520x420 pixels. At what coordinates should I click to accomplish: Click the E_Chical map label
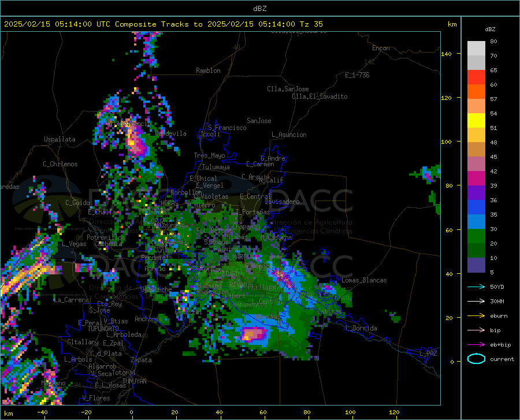point(203,179)
